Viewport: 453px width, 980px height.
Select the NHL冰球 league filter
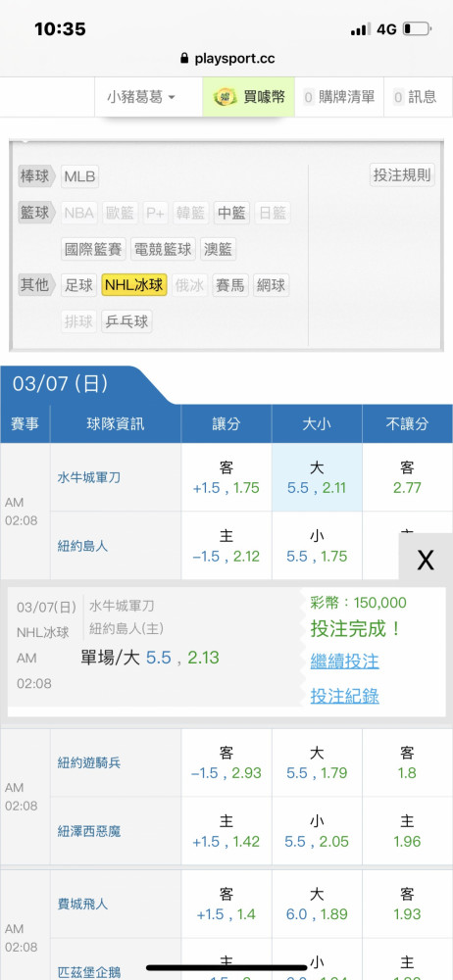click(134, 285)
